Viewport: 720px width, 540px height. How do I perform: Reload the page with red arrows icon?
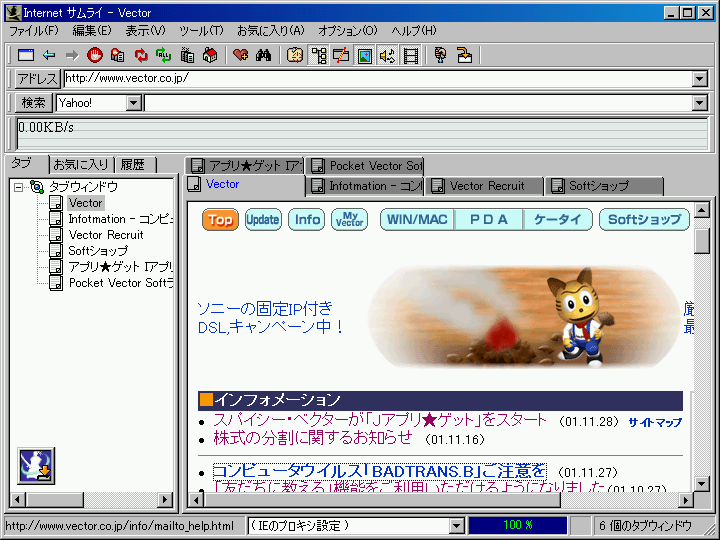141,56
